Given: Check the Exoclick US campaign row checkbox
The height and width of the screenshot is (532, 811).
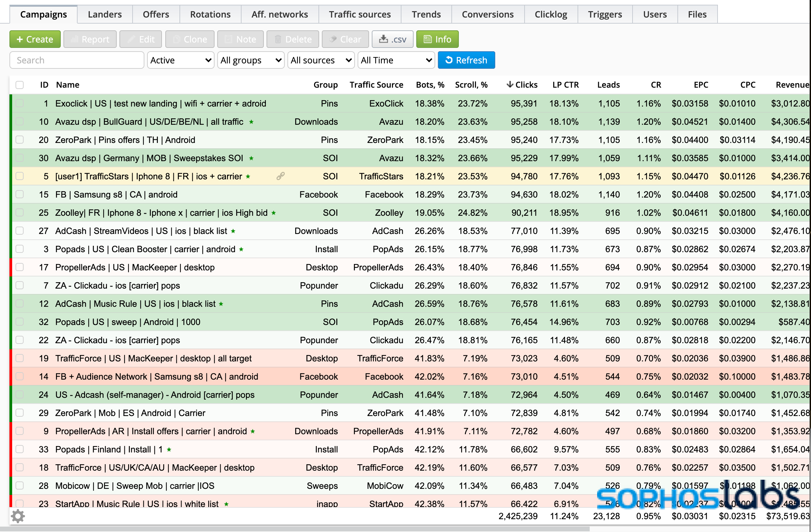Looking at the screenshot, I should pyautogui.click(x=20, y=103).
